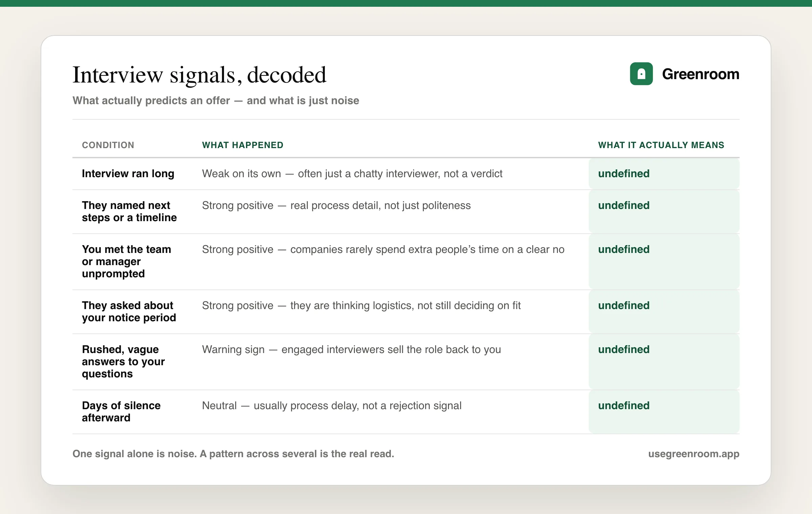The width and height of the screenshot is (812, 514).
Task: Click the Interview signals, decoded title
Action: tap(199, 75)
